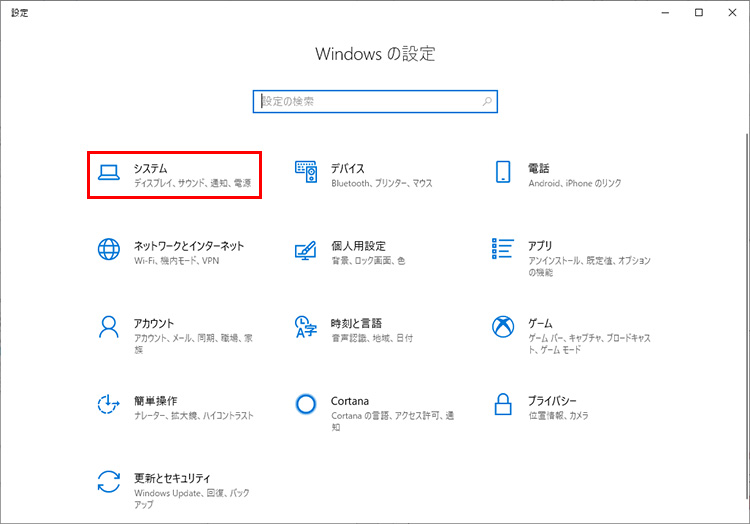Click the 時刻と言語 icon
The image size is (750, 524).
point(306,327)
